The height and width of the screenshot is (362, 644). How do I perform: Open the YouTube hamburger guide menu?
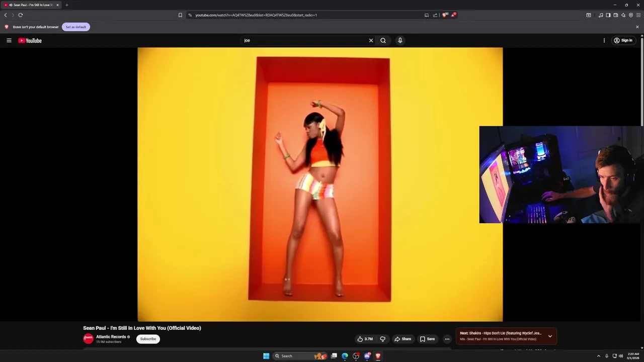click(9, 40)
